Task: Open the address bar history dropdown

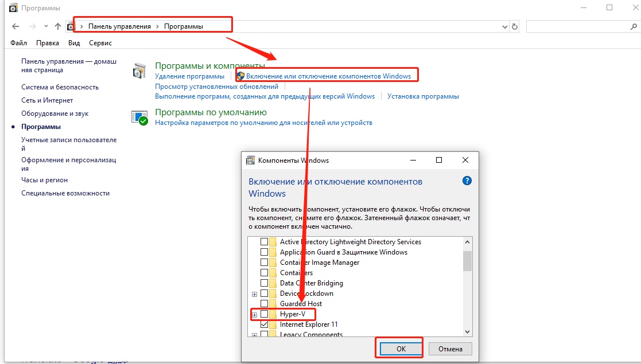Action: click(504, 26)
